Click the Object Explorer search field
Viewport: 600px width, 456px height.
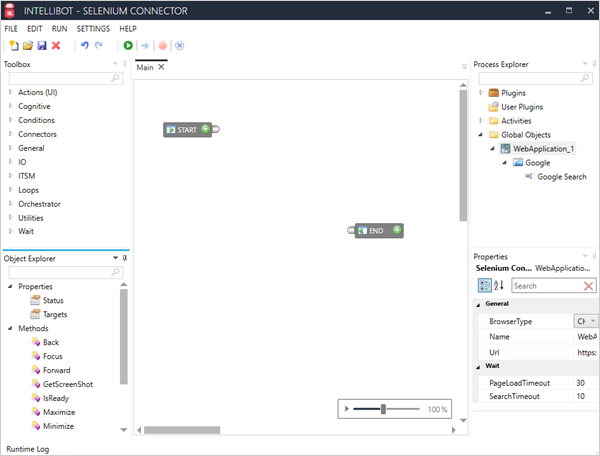click(65, 272)
